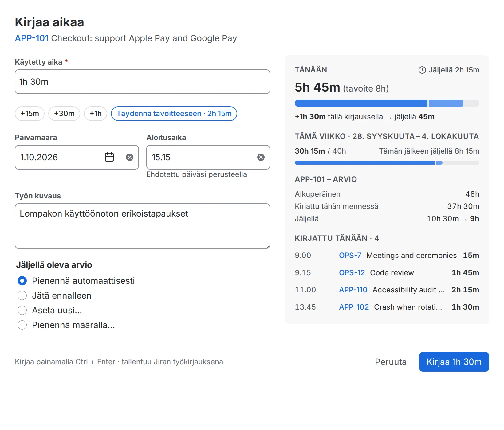The width and height of the screenshot is (504, 430).
Task: Open the APP-110 issue link
Action: (x=353, y=290)
